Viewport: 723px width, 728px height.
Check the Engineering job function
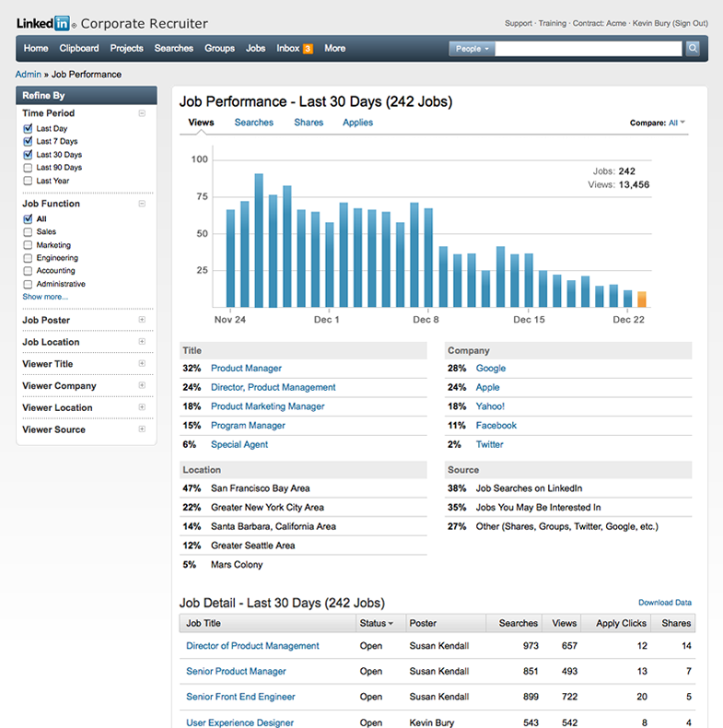pyautogui.click(x=28, y=258)
